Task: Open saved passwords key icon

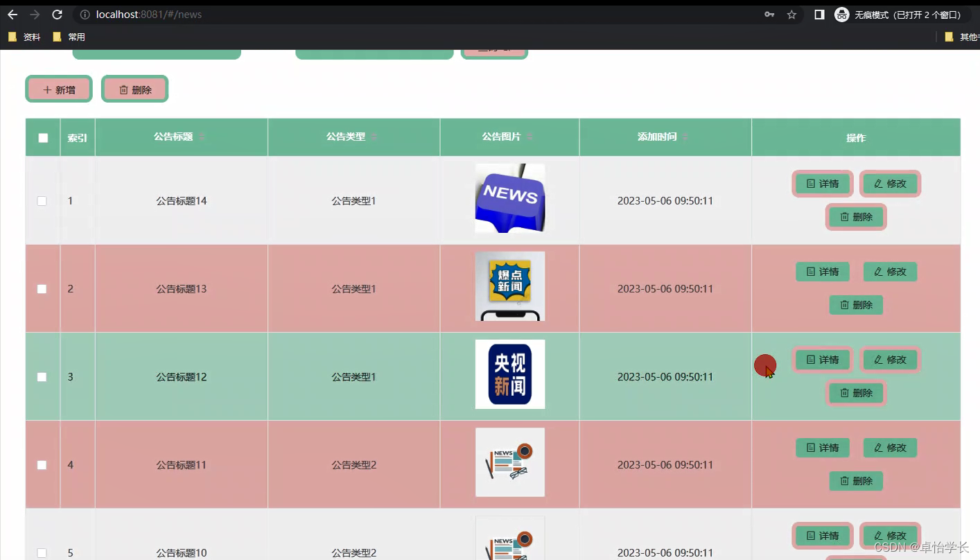Action: (x=769, y=15)
